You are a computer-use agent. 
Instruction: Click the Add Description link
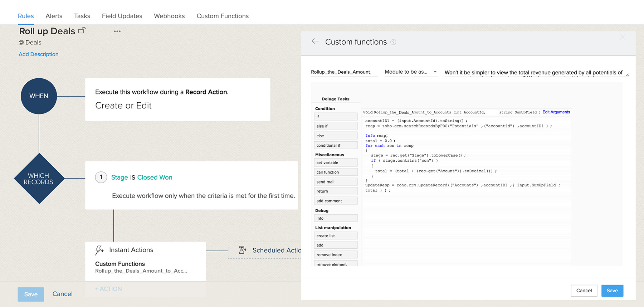(x=38, y=54)
